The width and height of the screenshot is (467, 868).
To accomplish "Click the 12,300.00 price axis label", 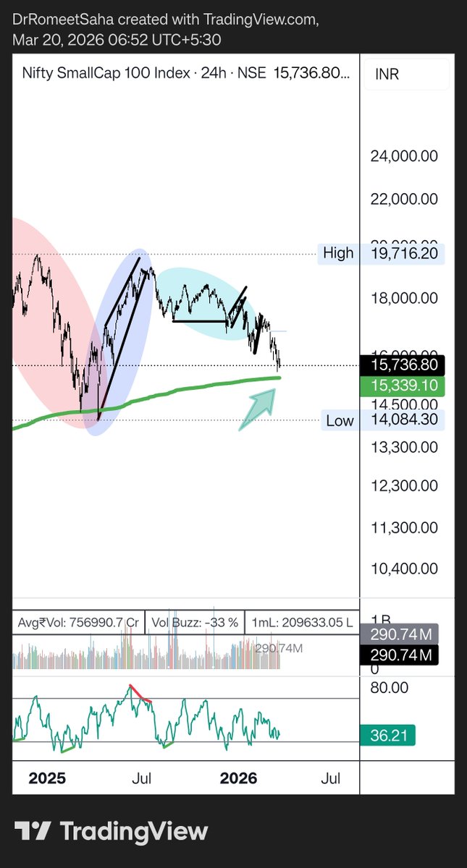I will coord(404,486).
